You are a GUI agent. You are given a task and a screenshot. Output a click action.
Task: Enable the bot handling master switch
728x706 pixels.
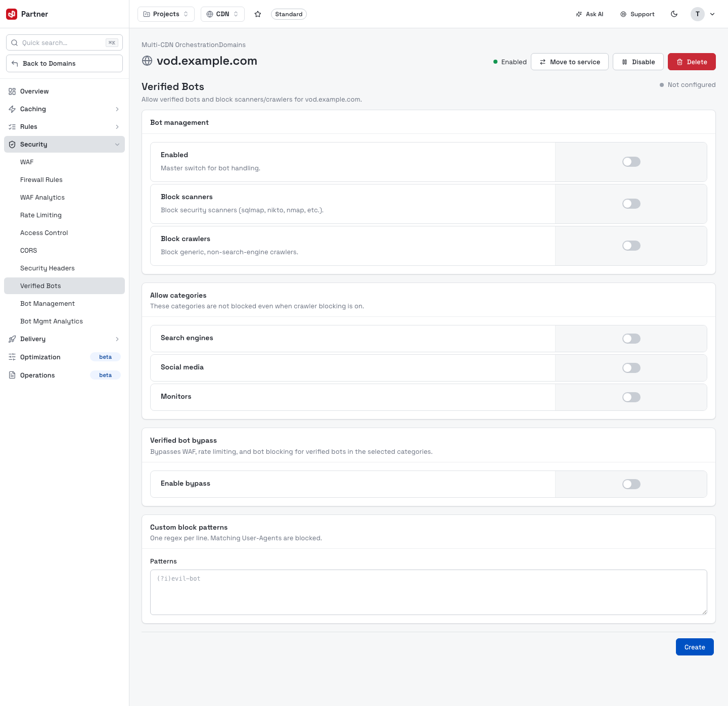click(631, 162)
